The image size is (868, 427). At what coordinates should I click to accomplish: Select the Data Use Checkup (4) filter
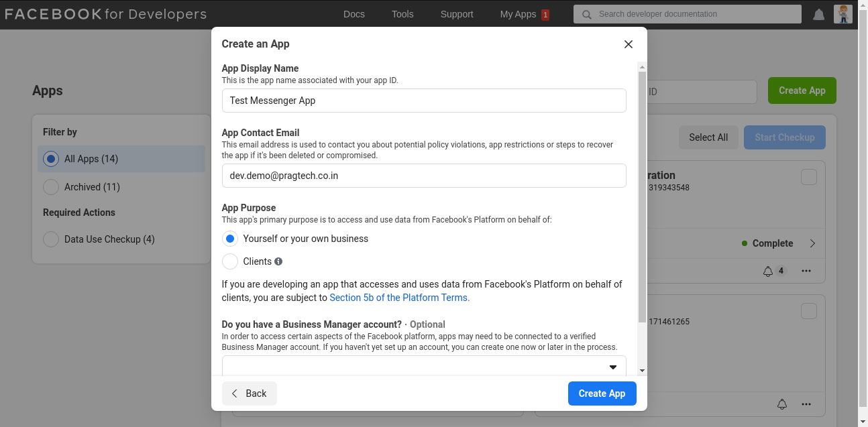pos(51,239)
